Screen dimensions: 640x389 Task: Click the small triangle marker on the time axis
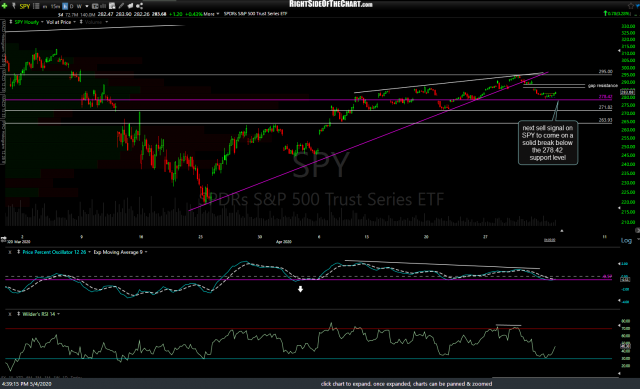pyautogui.click(x=562, y=231)
